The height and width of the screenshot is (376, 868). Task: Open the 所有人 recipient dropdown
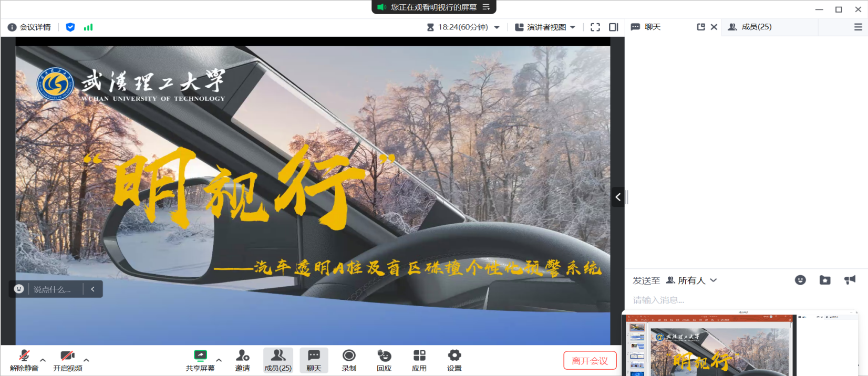pos(691,280)
